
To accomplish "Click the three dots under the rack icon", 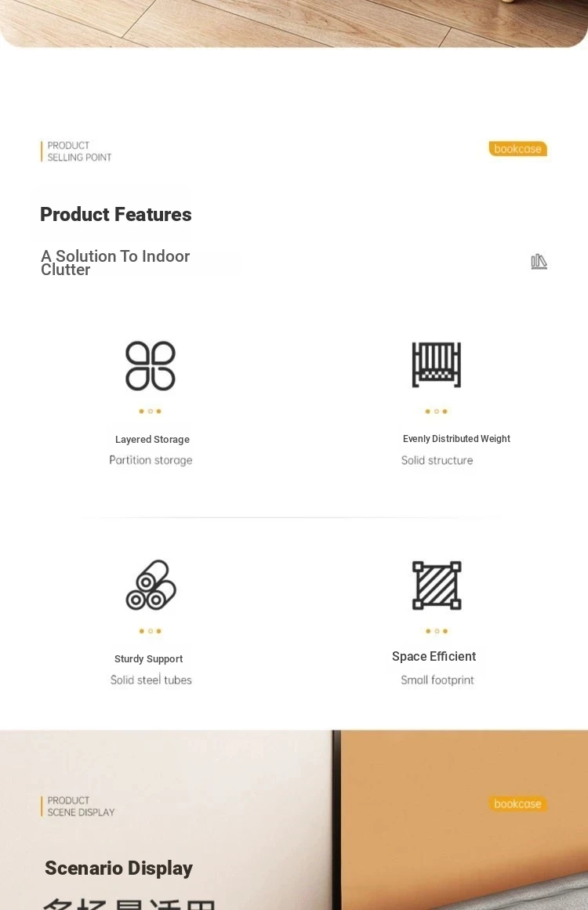I will pos(437,411).
